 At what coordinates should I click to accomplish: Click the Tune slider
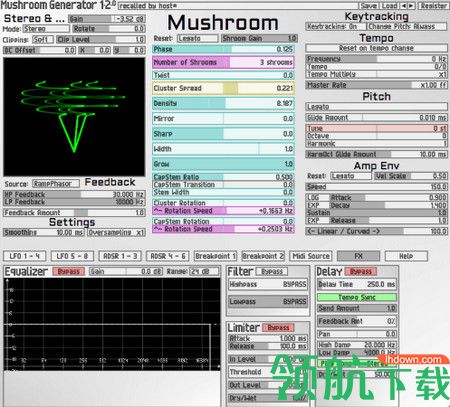(x=376, y=128)
